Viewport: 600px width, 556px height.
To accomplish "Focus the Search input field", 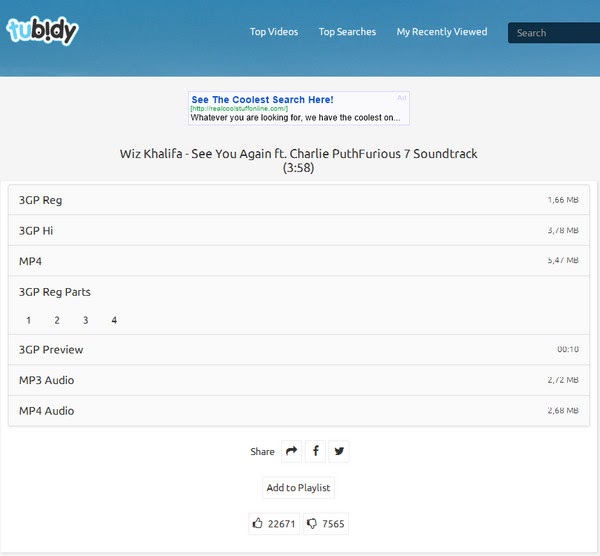I will (554, 33).
